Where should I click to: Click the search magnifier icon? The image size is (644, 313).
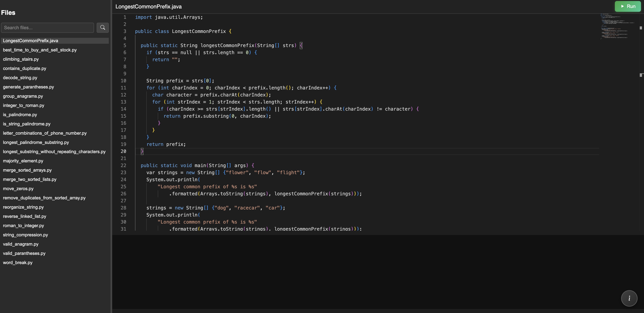[x=103, y=27]
